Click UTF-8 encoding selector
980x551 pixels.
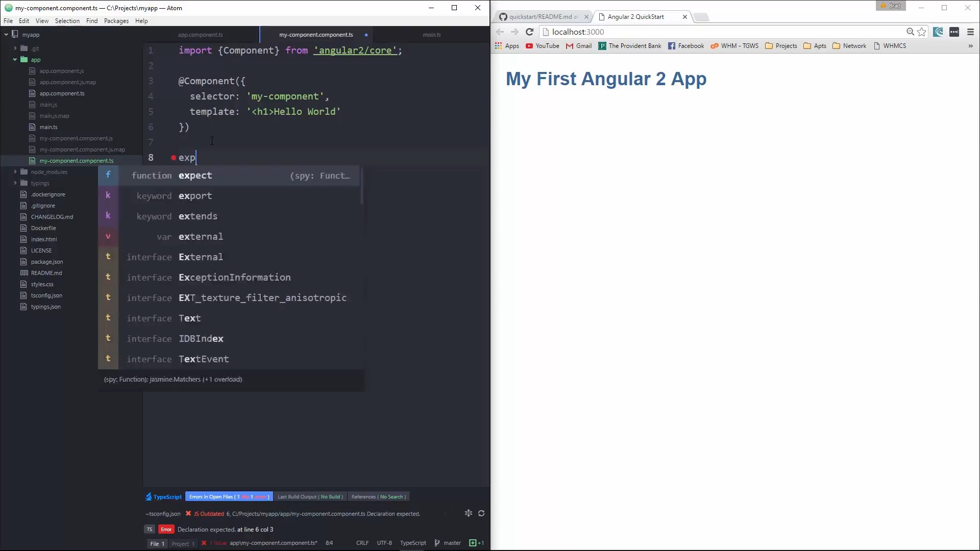click(384, 543)
